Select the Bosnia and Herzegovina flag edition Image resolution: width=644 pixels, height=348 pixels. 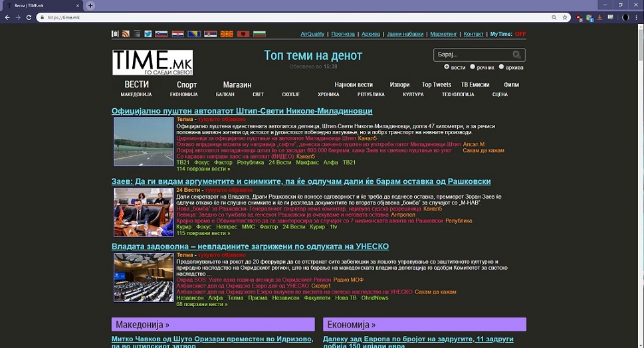coord(194,34)
